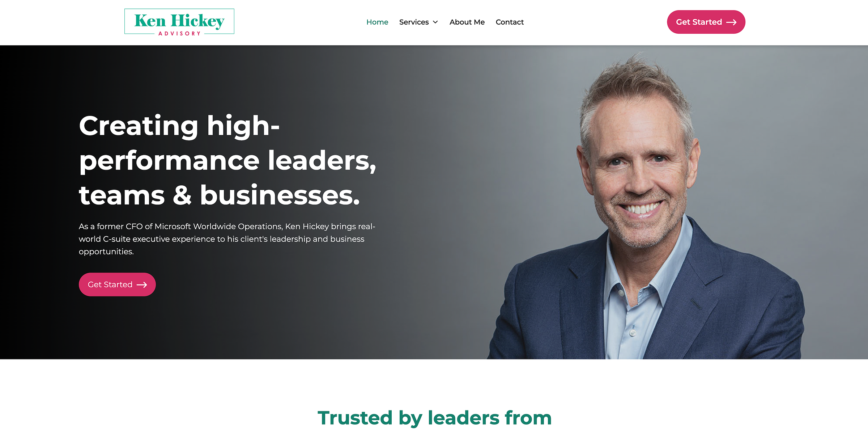This screenshot has height=434, width=868.
Task: Click the word "opportunities." in hero paragraph
Action: [x=106, y=252]
